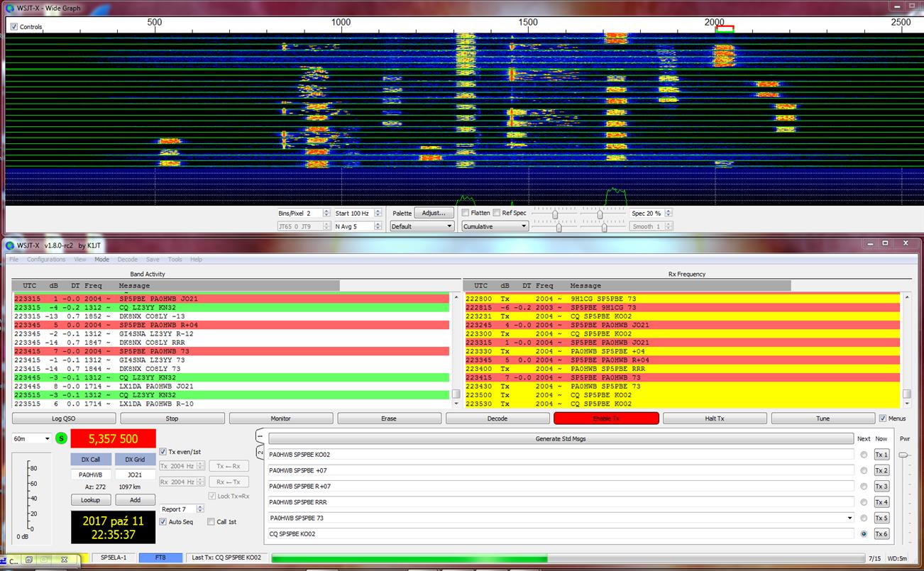Toggle the Auto Seq checkbox
924x571 pixels.
coord(163,521)
